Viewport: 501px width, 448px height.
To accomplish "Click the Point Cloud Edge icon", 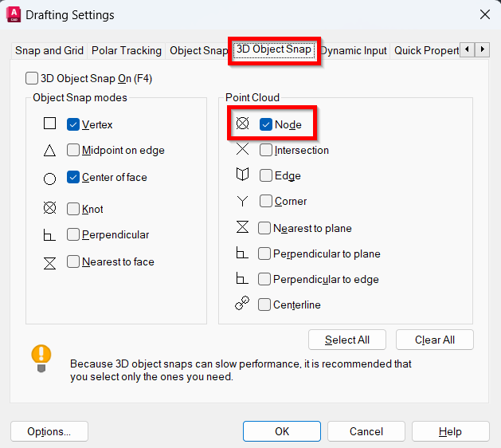I will tap(243, 175).
